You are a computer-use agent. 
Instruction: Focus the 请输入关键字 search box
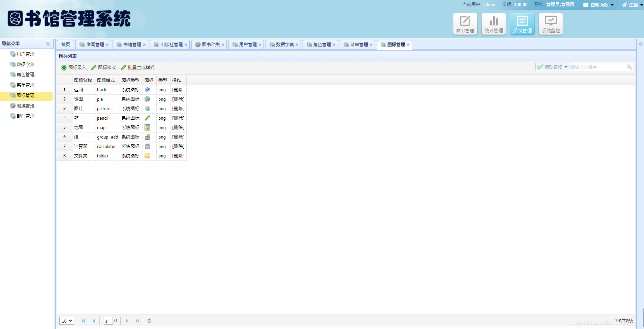coord(597,67)
